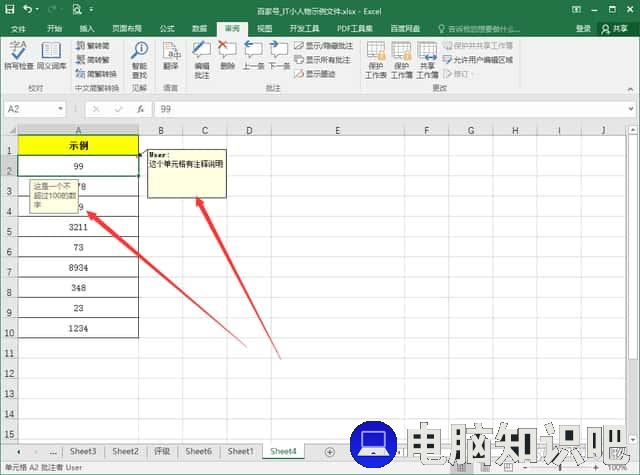Click the vertical scrollbar up arrow
The height and width of the screenshot is (475, 640).
(x=633, y=130)
